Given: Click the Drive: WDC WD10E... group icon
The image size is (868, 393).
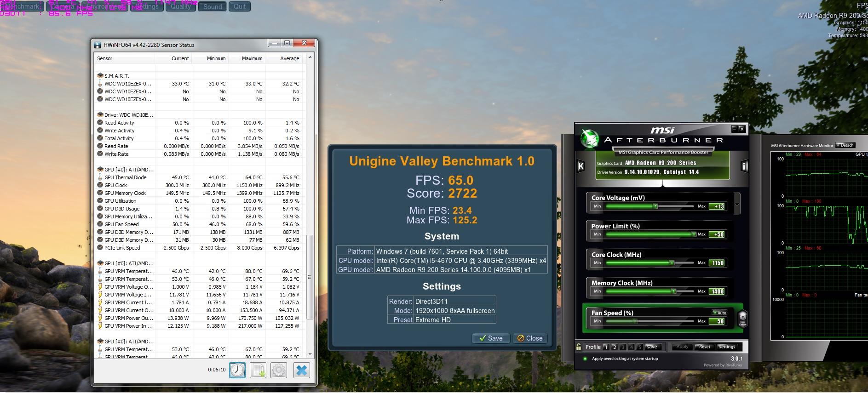Looking at the screenshot, I should [x=100, y=115].
